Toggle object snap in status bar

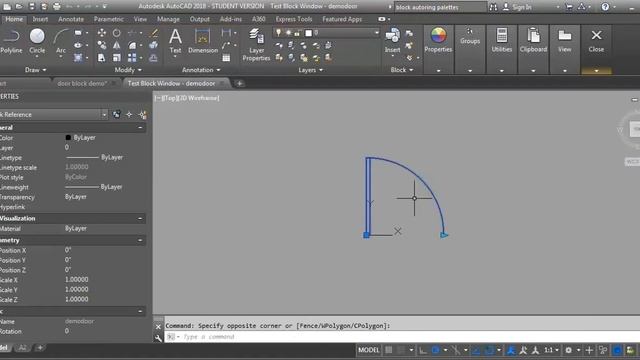click(489, 350)
